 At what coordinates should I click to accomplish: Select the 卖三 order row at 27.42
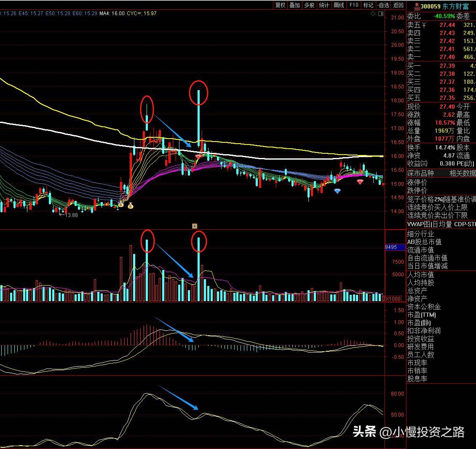[x=441, y=41]
